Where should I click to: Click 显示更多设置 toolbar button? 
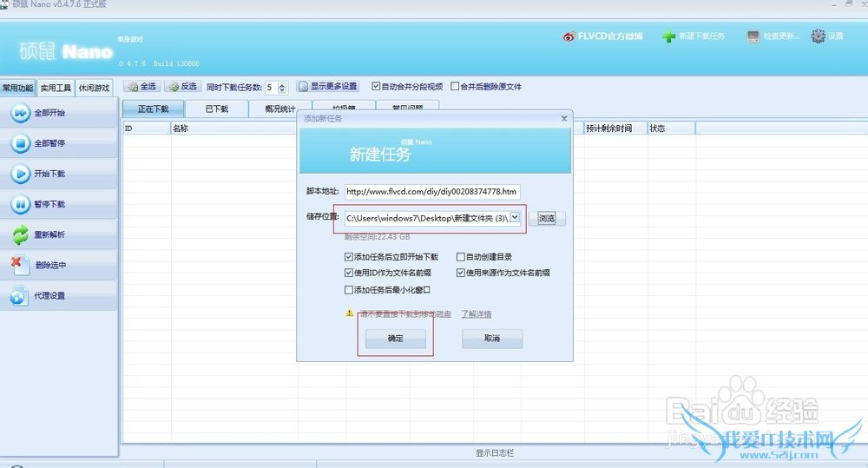328,87
